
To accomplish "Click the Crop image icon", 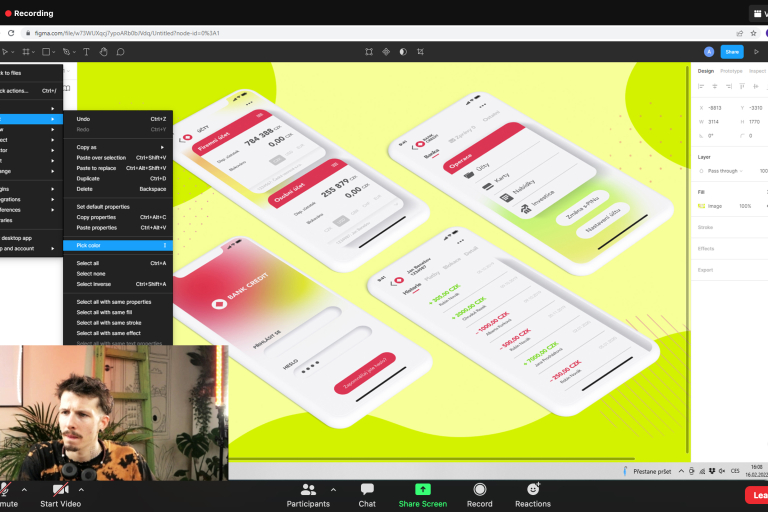I will click(x=420, y=52).
